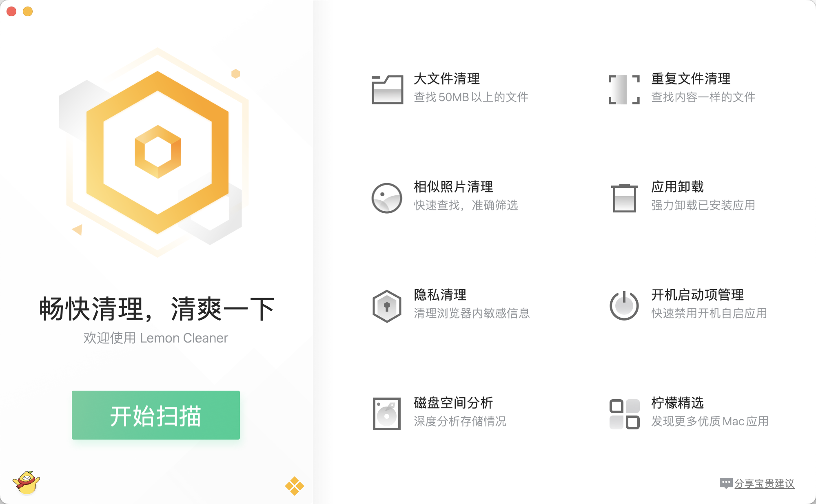Click the disk space analysis icon
This screenshot has width=816, height=504.
pyautogui.click(x=386, y=413)
